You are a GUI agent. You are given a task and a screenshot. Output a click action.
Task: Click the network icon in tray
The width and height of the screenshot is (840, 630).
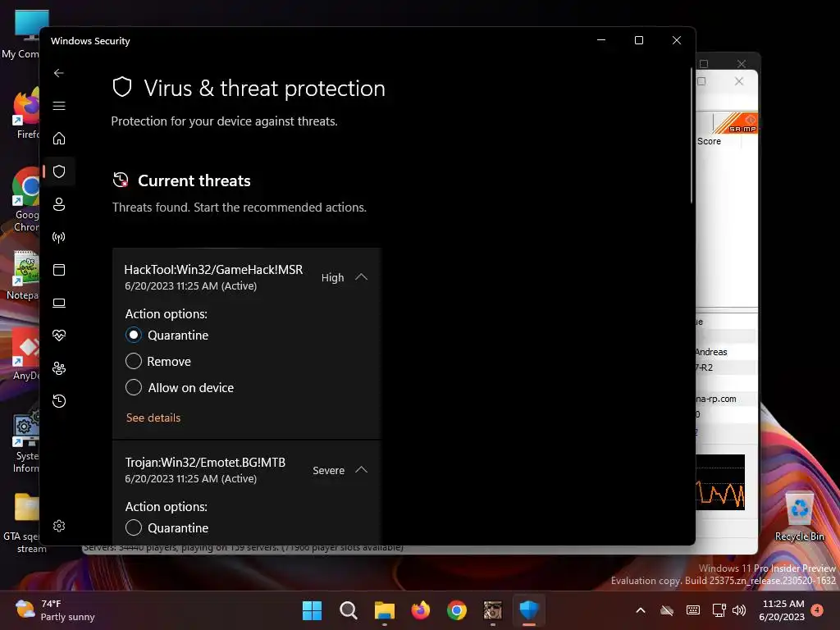719,610
